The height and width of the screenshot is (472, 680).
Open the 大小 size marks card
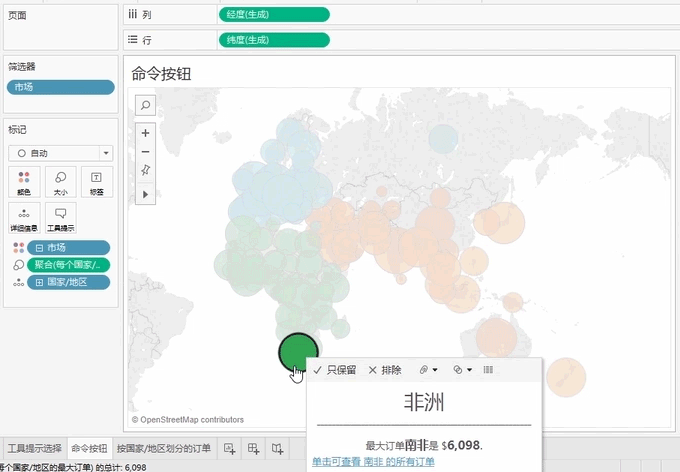coord(60,181)
